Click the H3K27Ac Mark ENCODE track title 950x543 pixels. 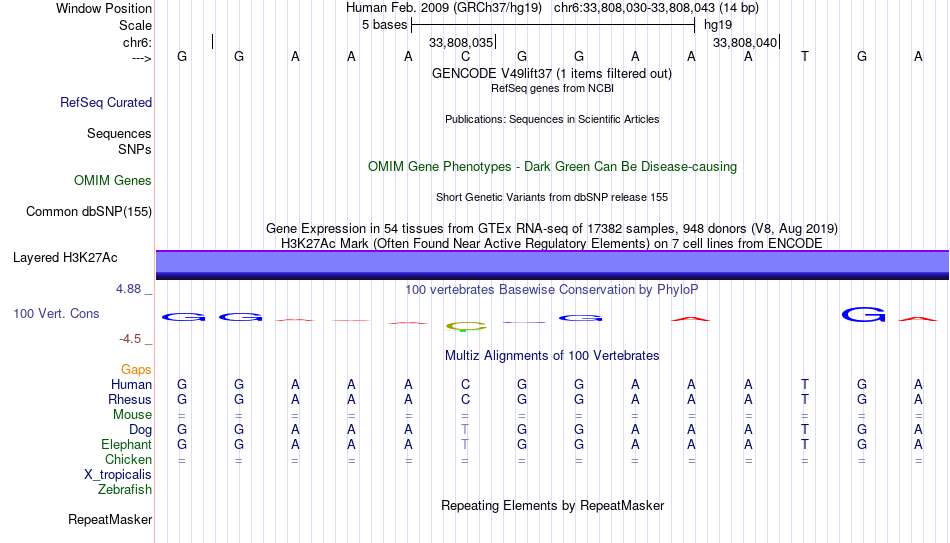552,244
